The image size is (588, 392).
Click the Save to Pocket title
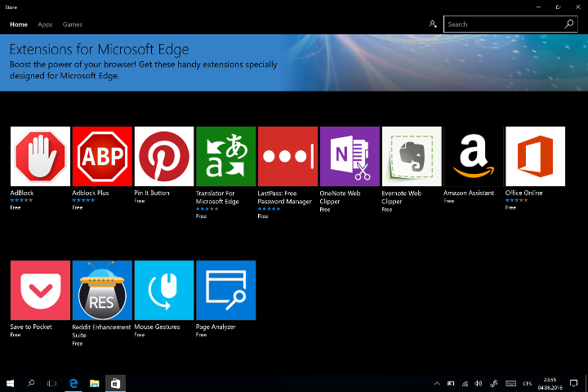31,327
